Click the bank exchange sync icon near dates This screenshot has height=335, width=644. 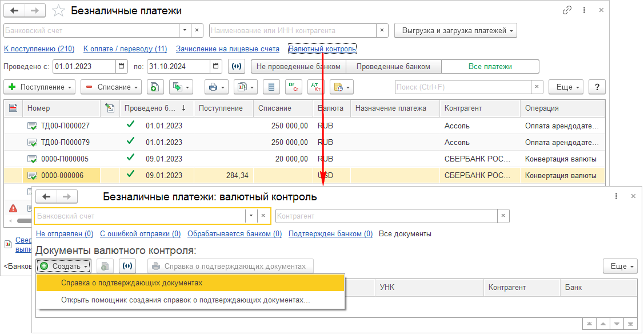[237, 67]
